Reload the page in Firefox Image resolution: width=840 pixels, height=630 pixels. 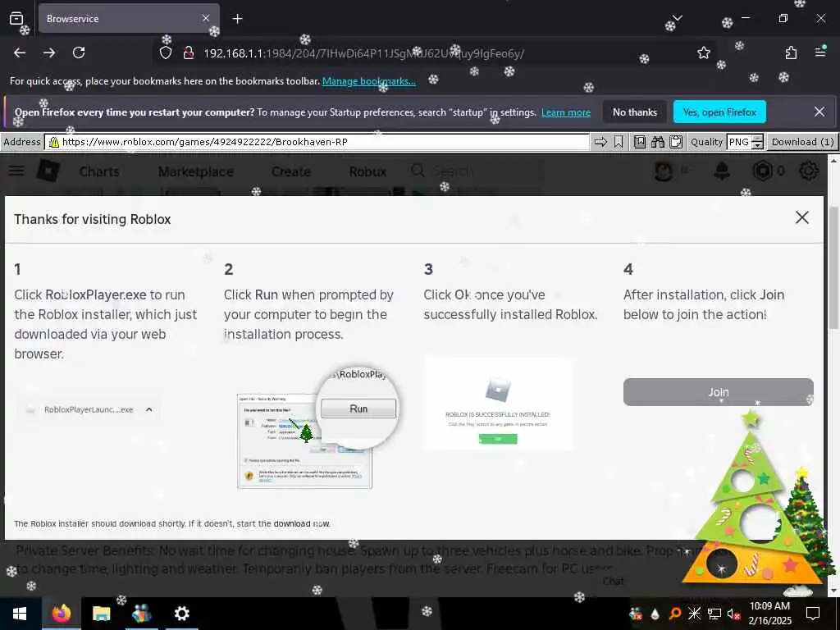[x=79, y=53]
